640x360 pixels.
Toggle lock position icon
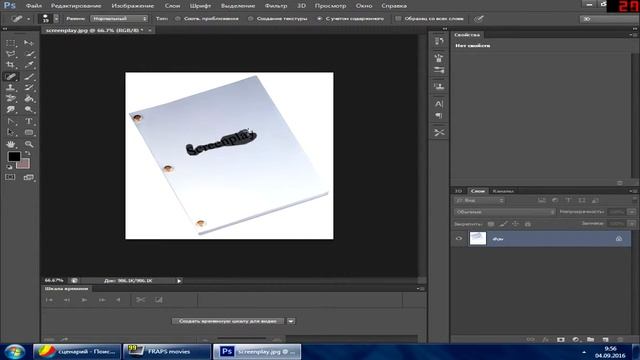point(516,224)
